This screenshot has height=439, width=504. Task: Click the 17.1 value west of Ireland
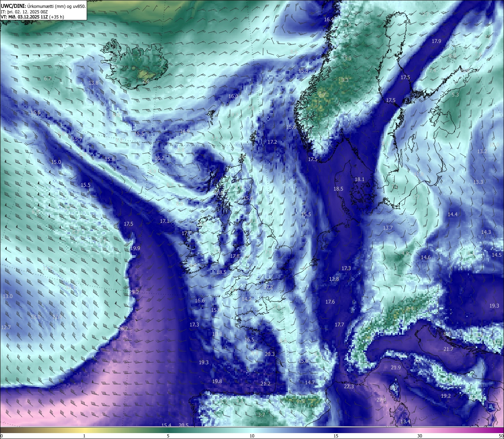click(165, 221)
